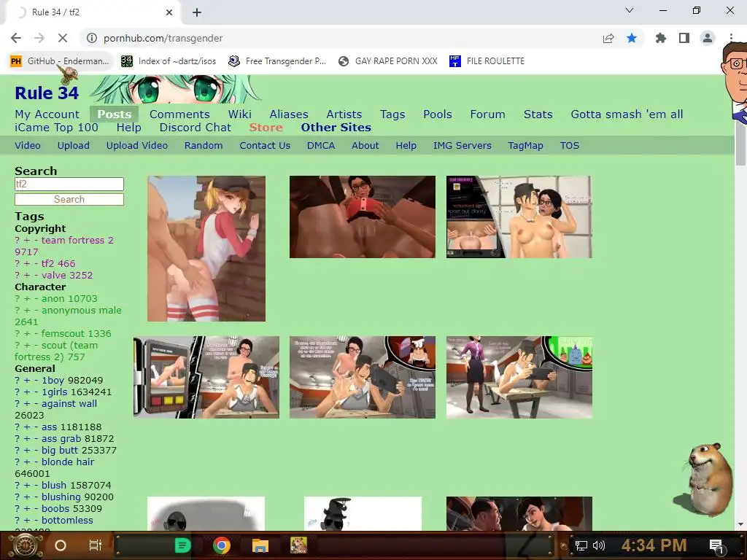Open the browser side panel
747x560 pixels.
pyautogui.click(x=684, y=38)
